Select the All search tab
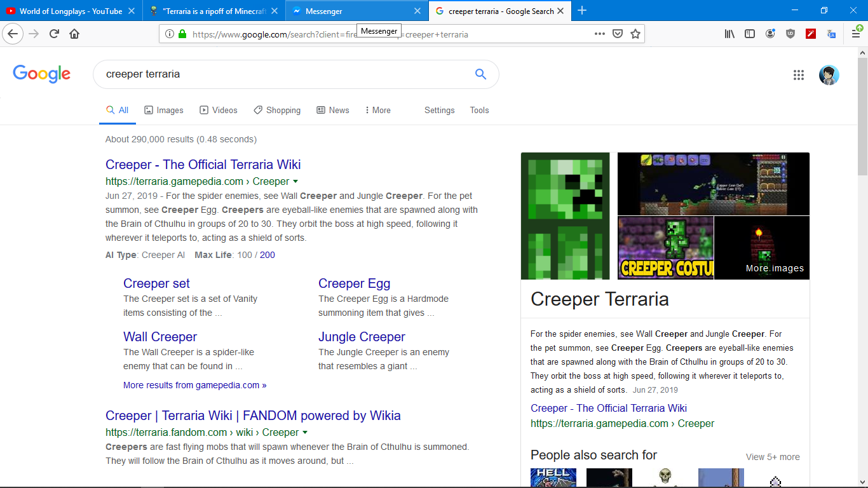Viewport: 868px width, 488px height. pos(118,110)
